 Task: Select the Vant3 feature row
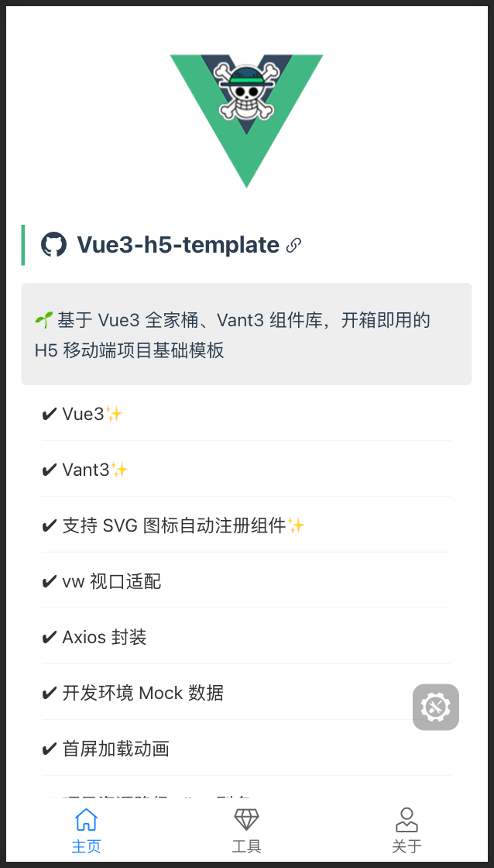pyautogui.click(x=247, y=470)
